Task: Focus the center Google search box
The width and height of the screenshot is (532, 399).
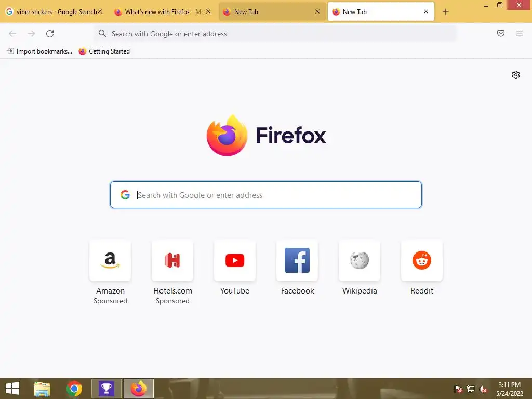Action: pos(265,195)
